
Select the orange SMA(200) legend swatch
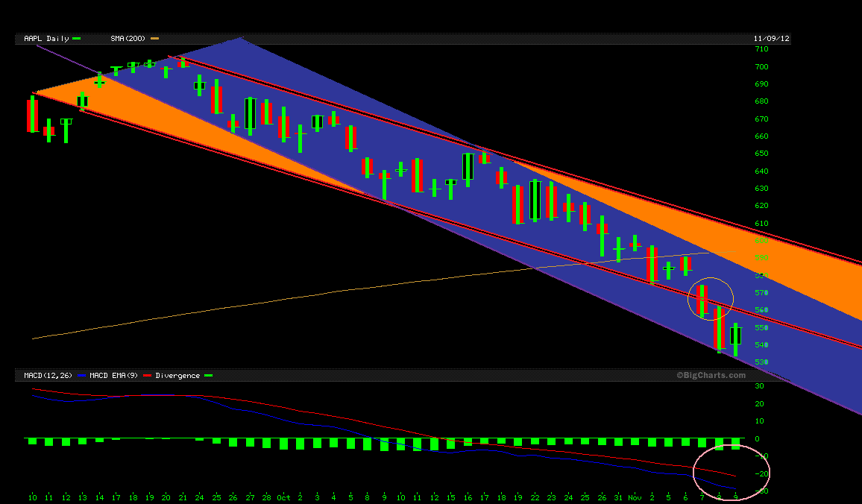pyautogui.click(x=154, y=39)
